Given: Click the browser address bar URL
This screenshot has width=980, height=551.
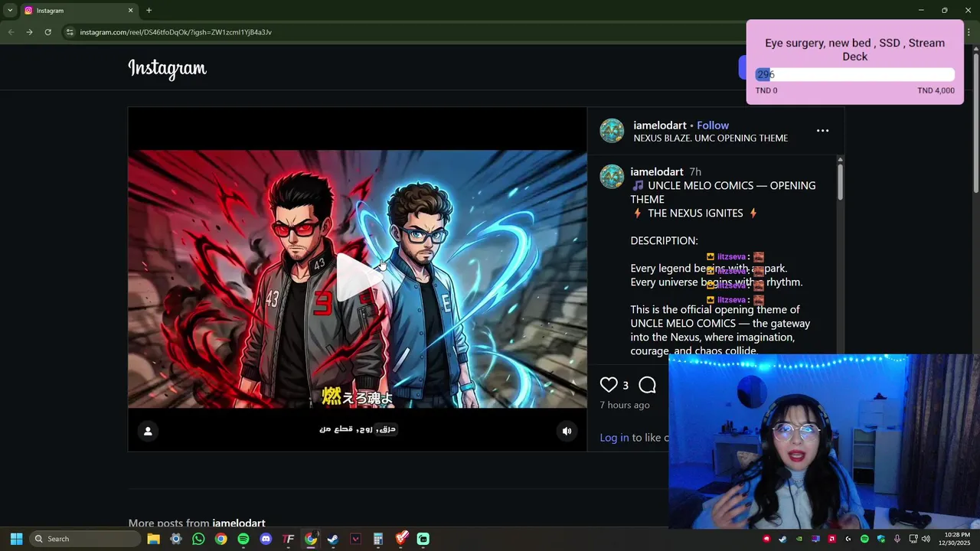Looking at the screenshot, I should coord(176,32).
